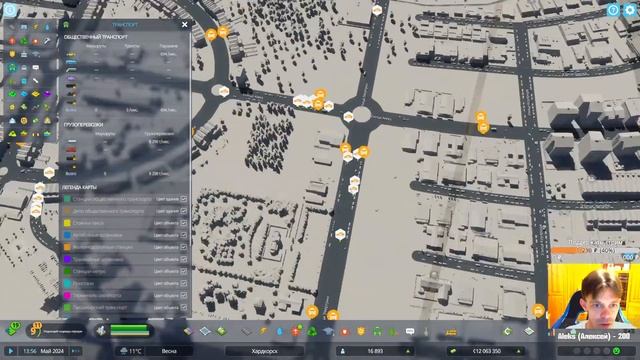The image size is (640, 360).
Task: Click the city happiness smiley icon
Action: 617,351
